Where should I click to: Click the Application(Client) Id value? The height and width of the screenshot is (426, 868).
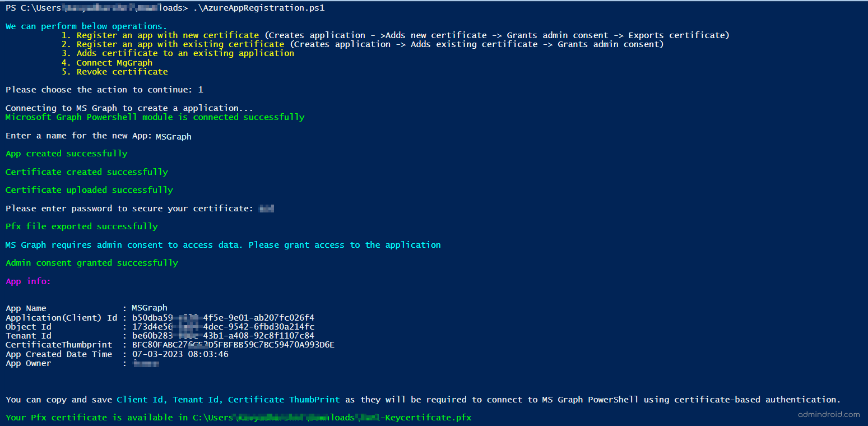tap(223, 318)
